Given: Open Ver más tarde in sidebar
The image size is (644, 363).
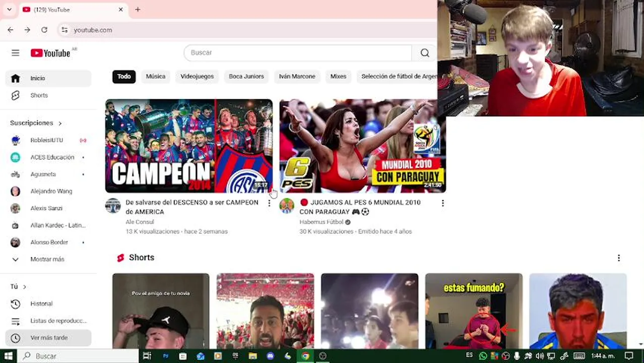Looking at the screenshot, I should 48,338.
